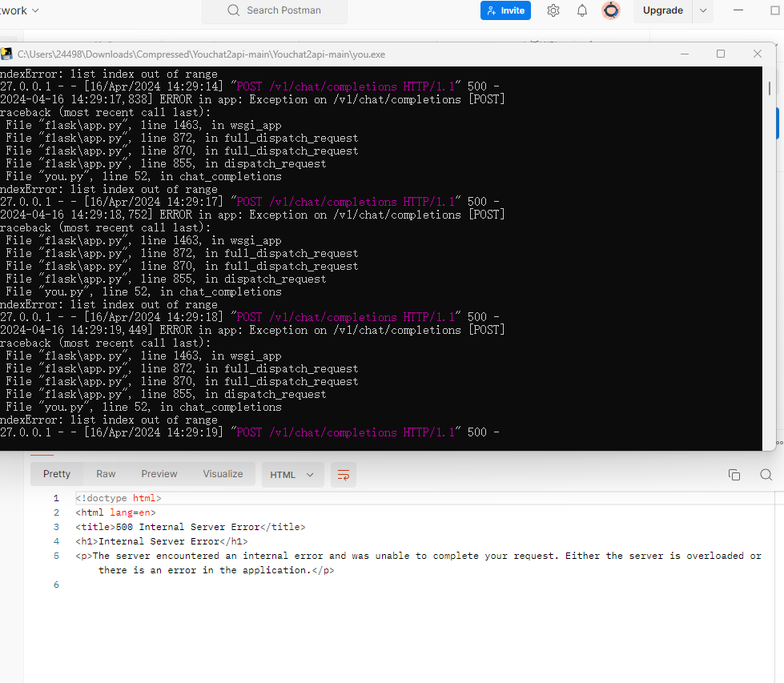Select the Visualize tab
The image size is (784, 683).
pyautogui.click(x=223, y=474)
